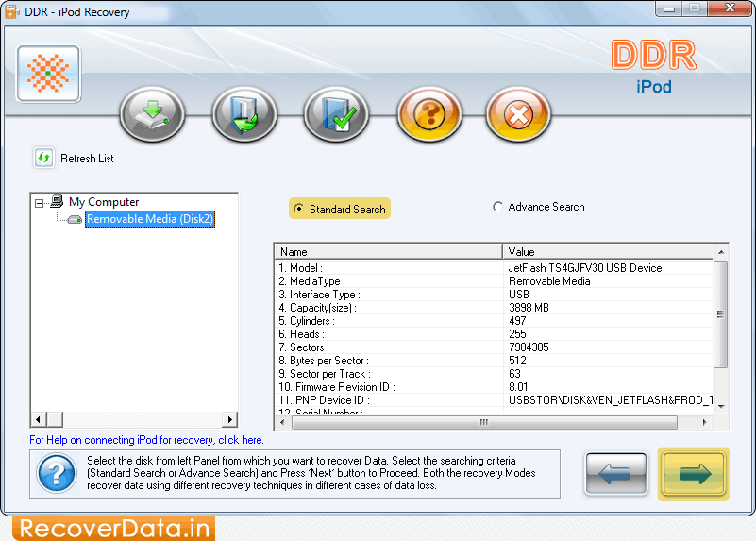
Task: Click the '11. PNP Device ID :' row
Action: tap(494, 400)
